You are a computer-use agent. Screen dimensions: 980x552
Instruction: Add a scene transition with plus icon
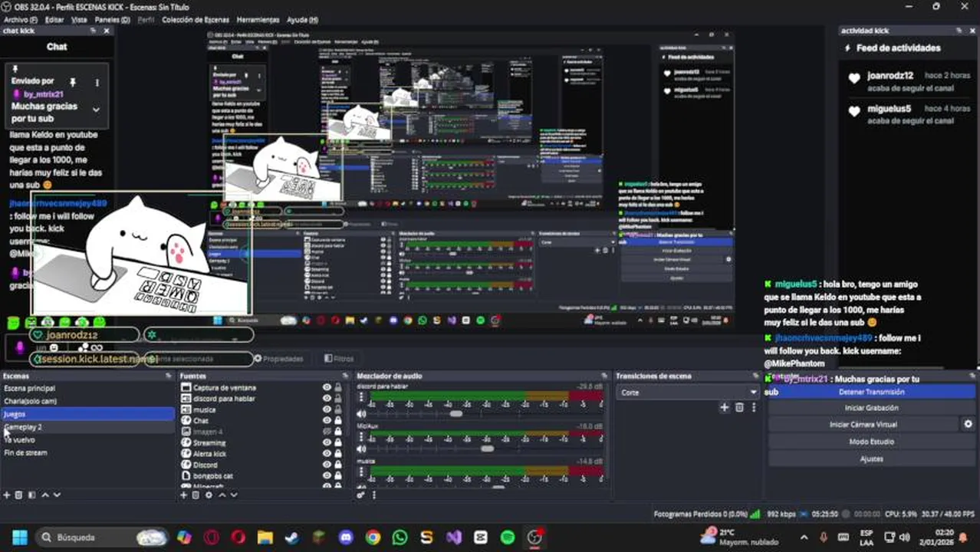(724, 408)
